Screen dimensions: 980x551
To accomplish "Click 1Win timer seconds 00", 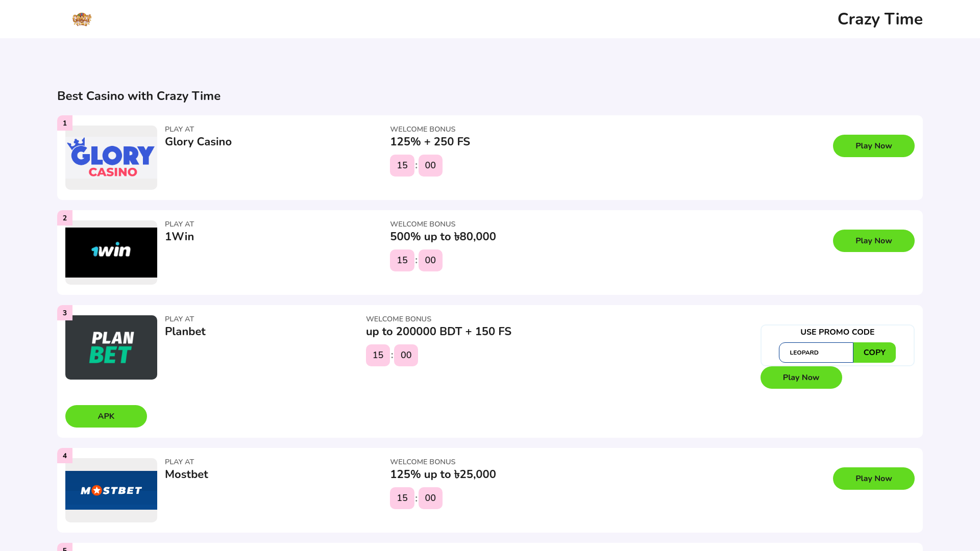I will tap(430, 260).
